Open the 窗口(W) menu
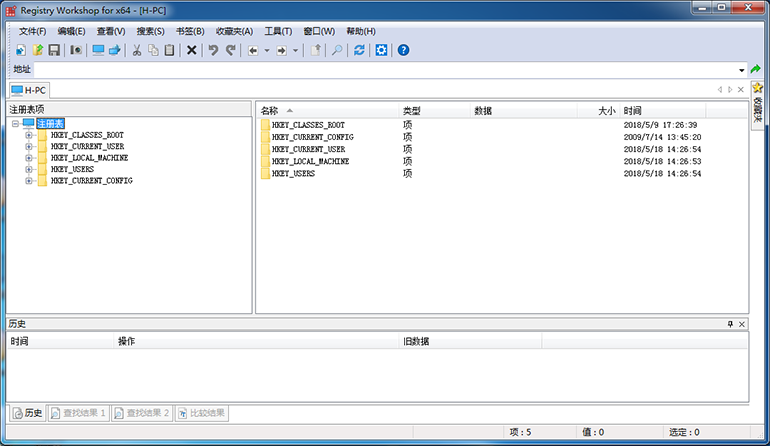The width and height of the screenshot is (770, 446). pos(319,31)
